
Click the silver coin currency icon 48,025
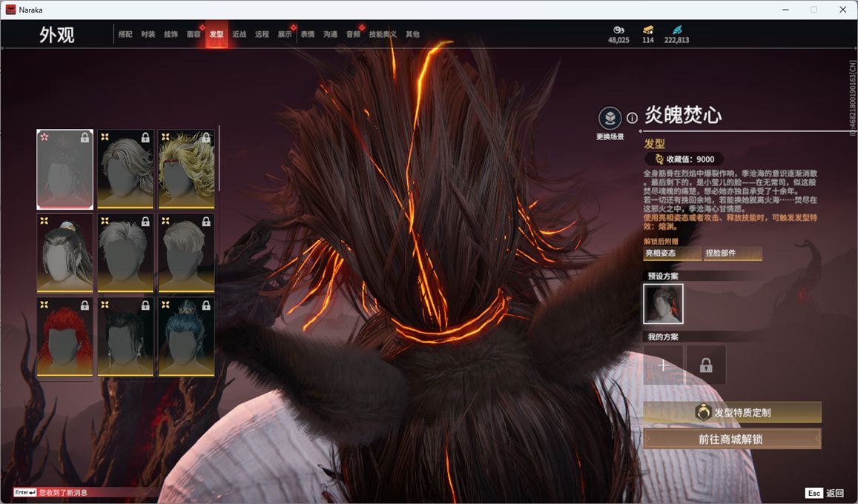click(x=619, y=30)
